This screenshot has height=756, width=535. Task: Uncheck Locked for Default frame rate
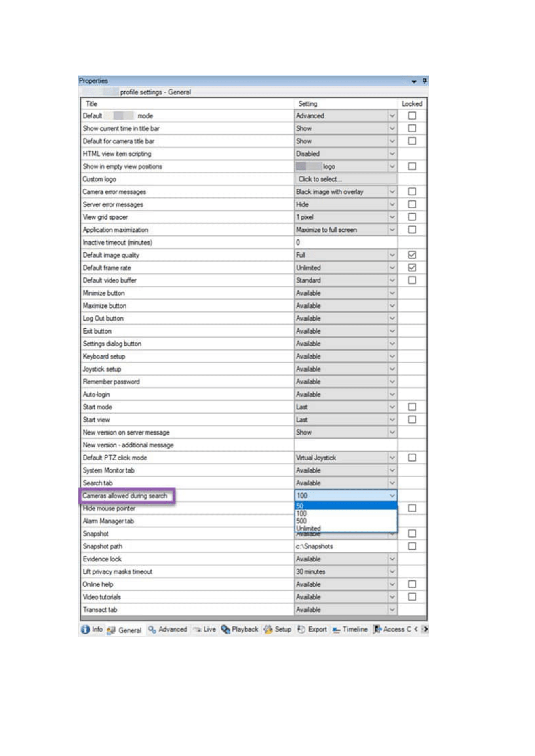point(412,268)
